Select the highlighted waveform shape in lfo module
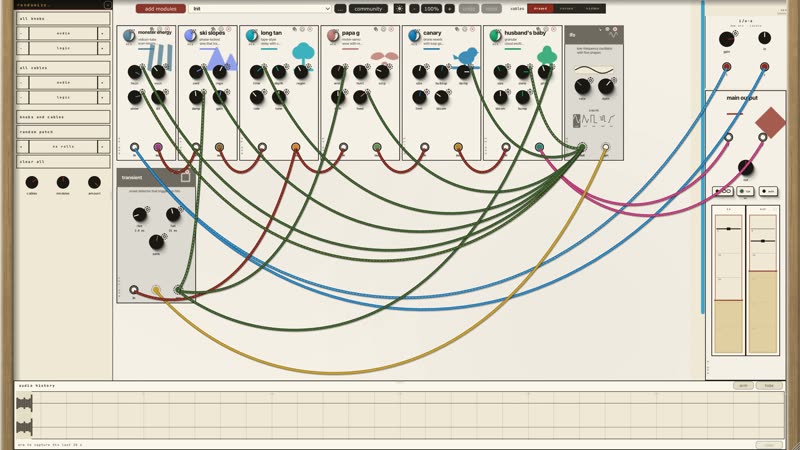Screen dimensions: 800x450 pyautogui.click(x=577, y=120)
